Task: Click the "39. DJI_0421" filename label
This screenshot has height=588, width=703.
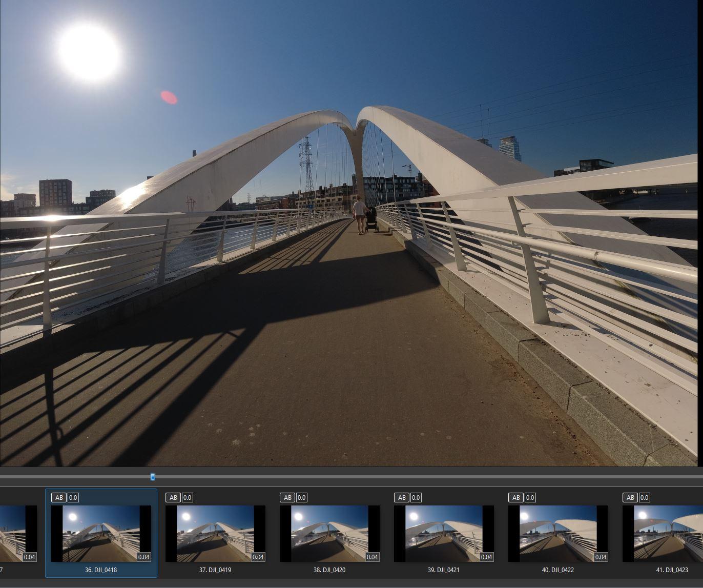Action: point(444,570)
